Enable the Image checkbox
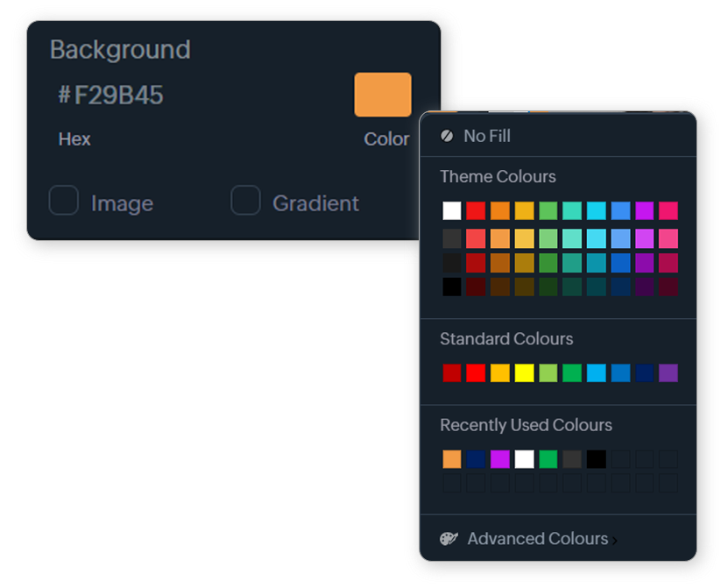721x588 pixels. coord(64,201)
